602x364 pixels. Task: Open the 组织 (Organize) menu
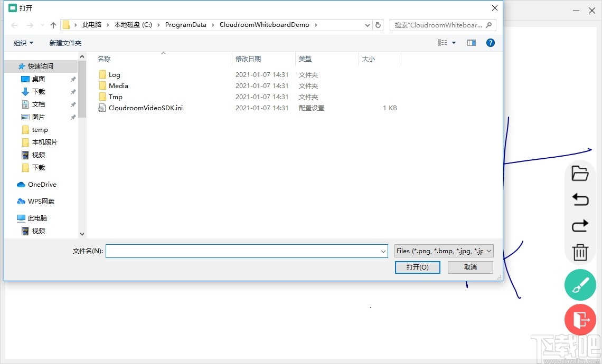click(x=23, y=43)
